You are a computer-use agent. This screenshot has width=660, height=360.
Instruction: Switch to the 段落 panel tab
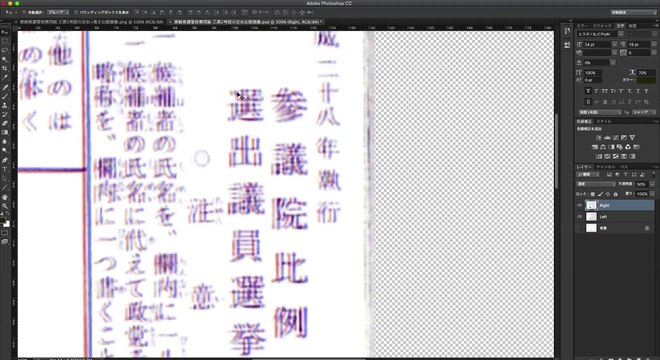pos(632,26)
